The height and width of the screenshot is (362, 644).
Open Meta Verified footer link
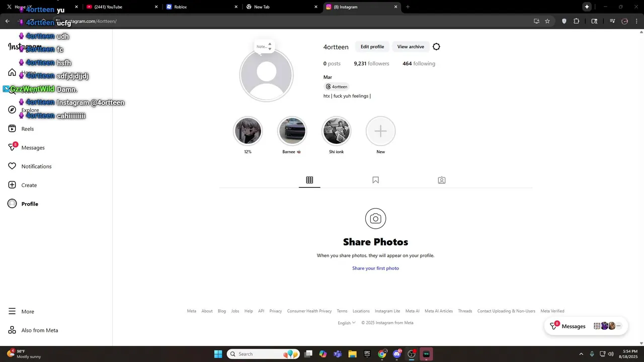(552, 311)
